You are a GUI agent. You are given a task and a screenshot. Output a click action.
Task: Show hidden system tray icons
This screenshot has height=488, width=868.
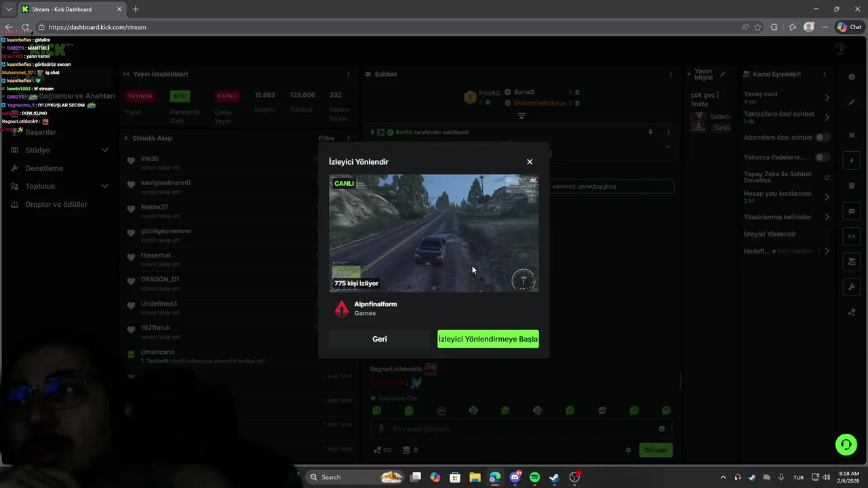coord(723,477)
